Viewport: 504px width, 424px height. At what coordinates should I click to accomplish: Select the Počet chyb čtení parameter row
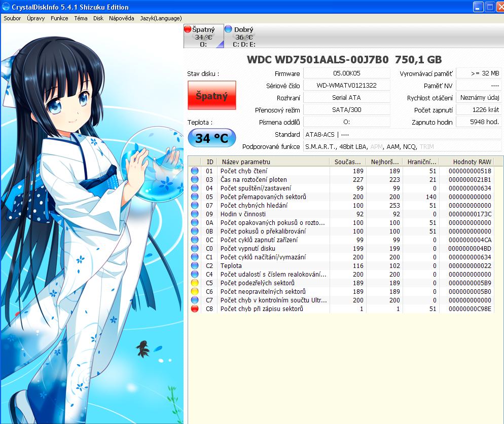(x=341, y=171)
